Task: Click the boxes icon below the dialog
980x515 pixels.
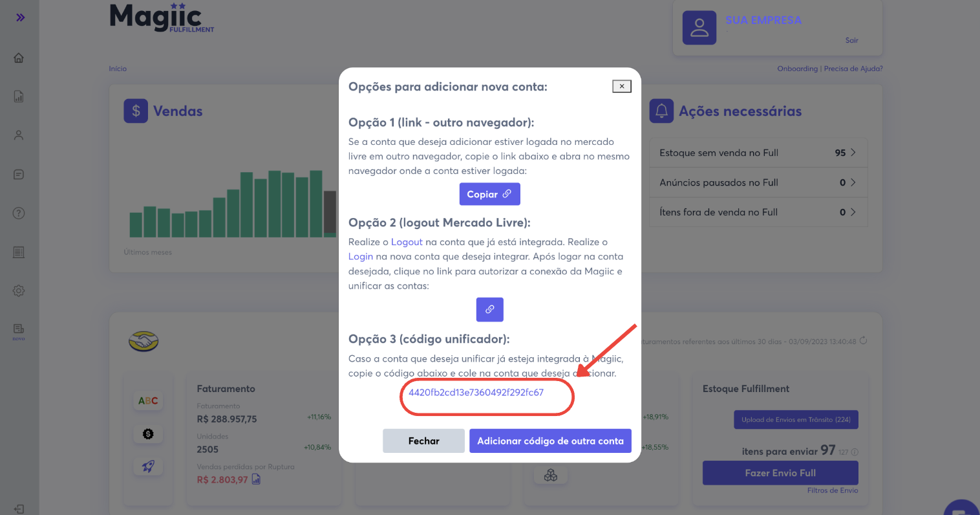Action: (551, 476)
